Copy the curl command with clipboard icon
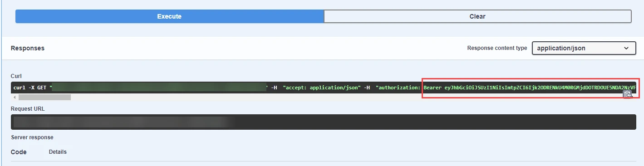 (627, 94)
